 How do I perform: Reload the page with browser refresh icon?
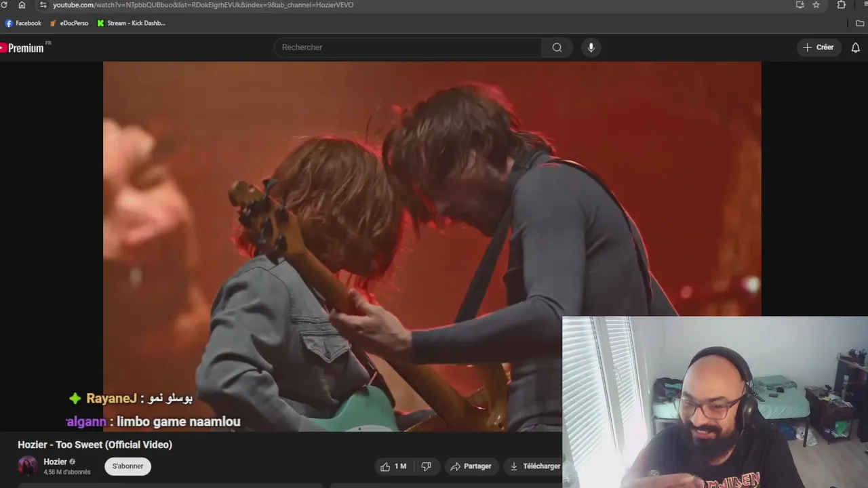point(3,5)
